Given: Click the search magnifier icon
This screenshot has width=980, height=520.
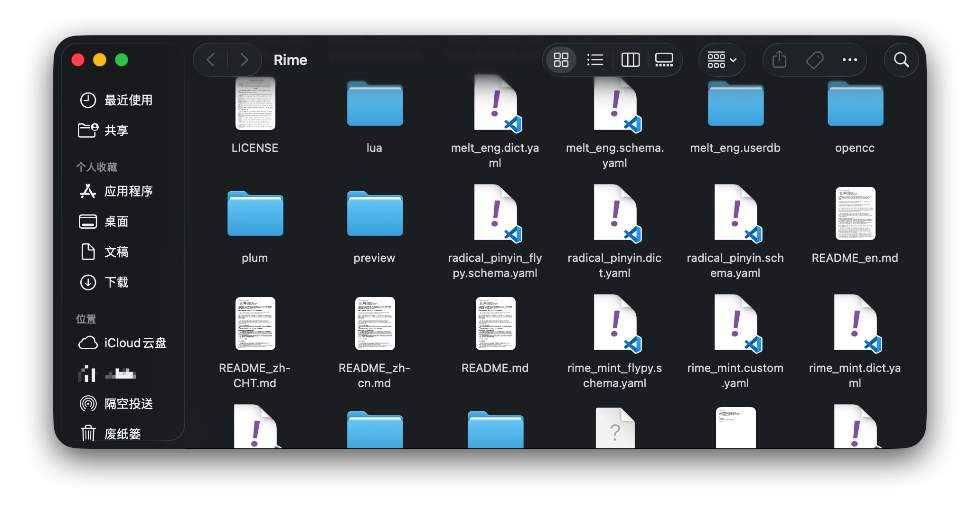Looking at the screenshot, I should [x=901, y=60].
